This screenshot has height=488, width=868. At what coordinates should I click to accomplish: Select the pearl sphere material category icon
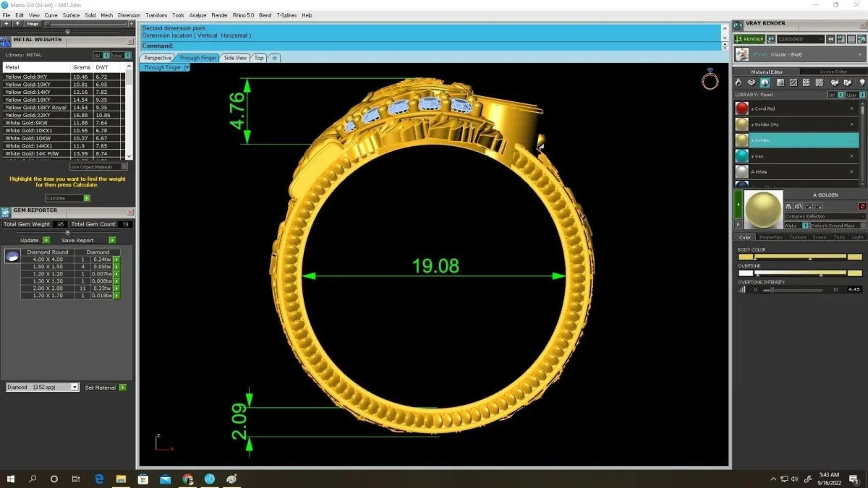click(x=765, y=83)
